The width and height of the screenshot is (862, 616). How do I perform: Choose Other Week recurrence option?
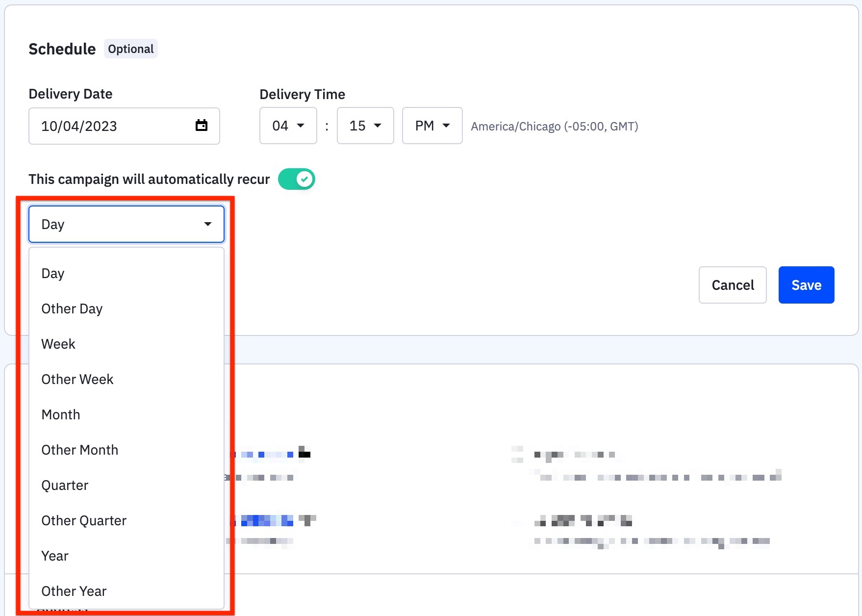tap(77, 379)
